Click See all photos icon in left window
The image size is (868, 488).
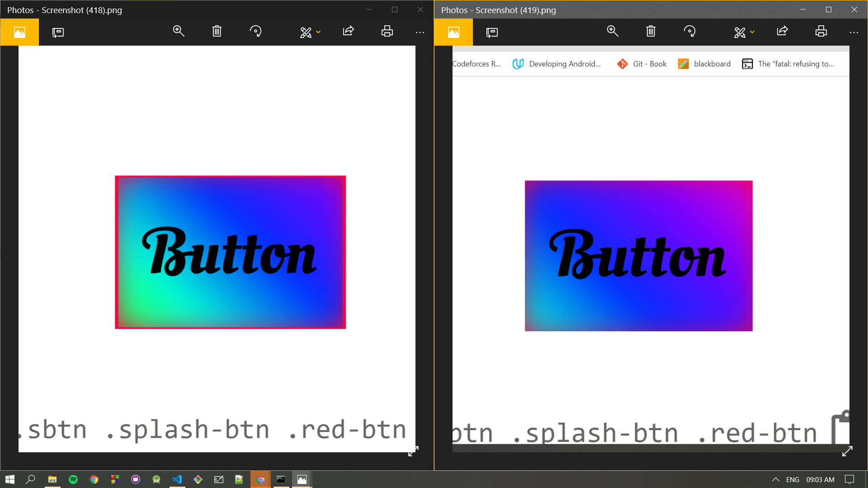[19, 32]
